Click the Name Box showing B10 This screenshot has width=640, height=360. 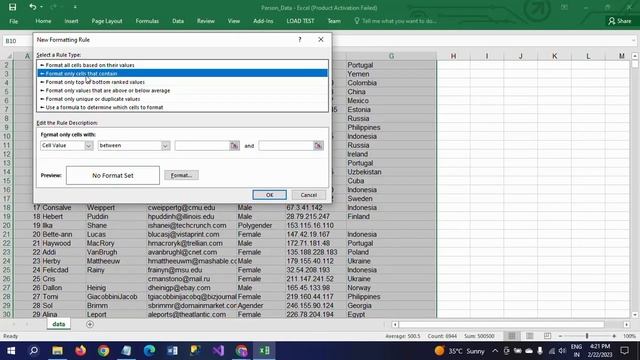coord(17,41)
